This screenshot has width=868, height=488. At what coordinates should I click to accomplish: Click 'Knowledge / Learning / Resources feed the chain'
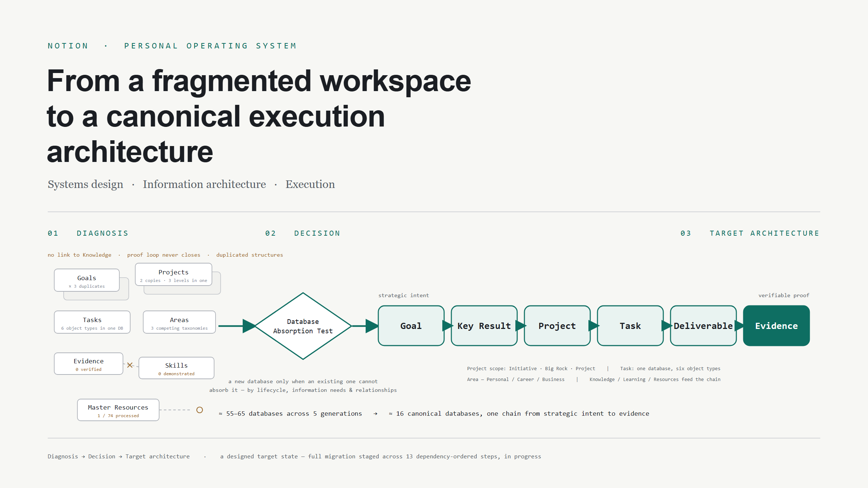(x=655, y=380)
